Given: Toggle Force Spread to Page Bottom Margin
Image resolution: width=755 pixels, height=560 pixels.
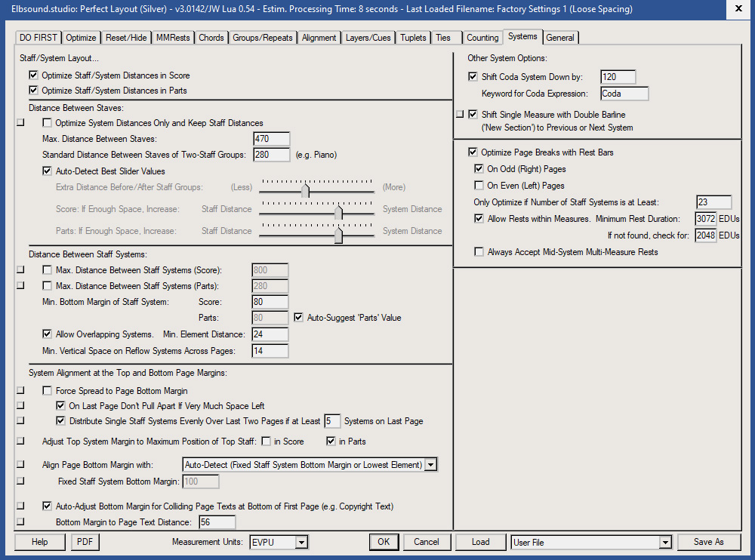Looking at the screenshot, I should (x=47, y=390).
